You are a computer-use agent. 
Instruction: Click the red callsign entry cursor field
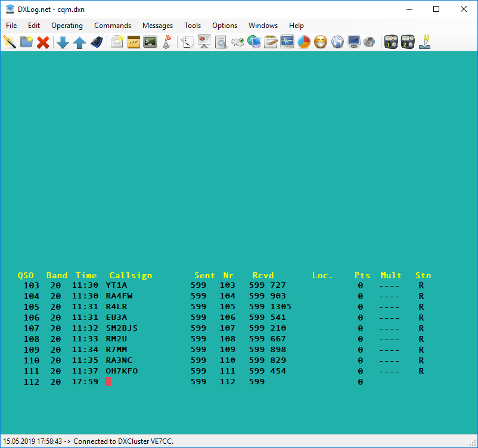click(x=108, y=381)
